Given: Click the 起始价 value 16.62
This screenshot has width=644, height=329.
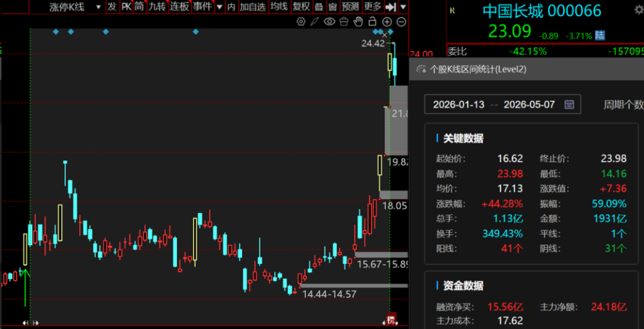Looking at the screenshot, I should [509, 159].
